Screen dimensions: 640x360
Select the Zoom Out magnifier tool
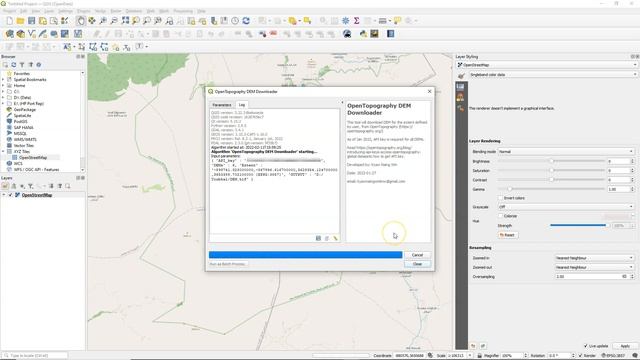[114, 21]
